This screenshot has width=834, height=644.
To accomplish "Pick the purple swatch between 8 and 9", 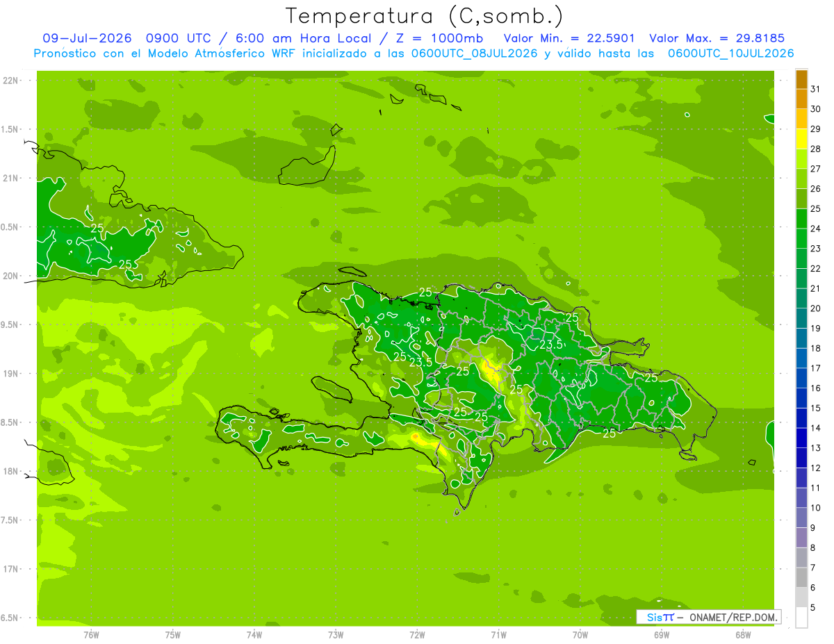I will click(x=801, y=538).
